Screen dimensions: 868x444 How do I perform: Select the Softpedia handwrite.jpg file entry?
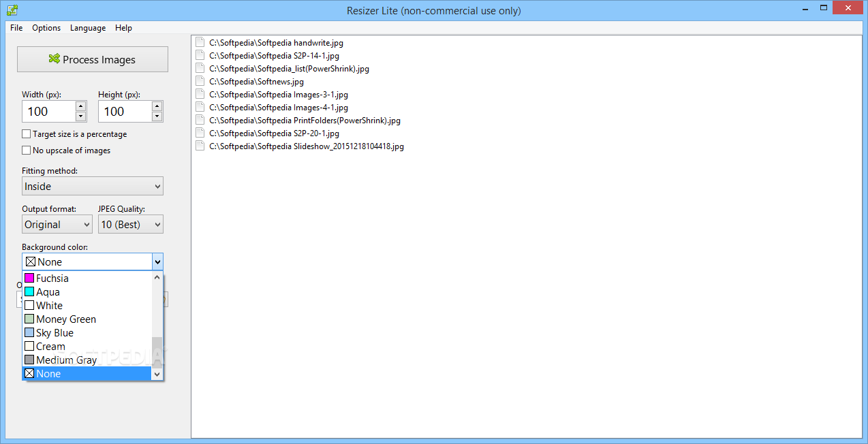[x=276, y=42]
